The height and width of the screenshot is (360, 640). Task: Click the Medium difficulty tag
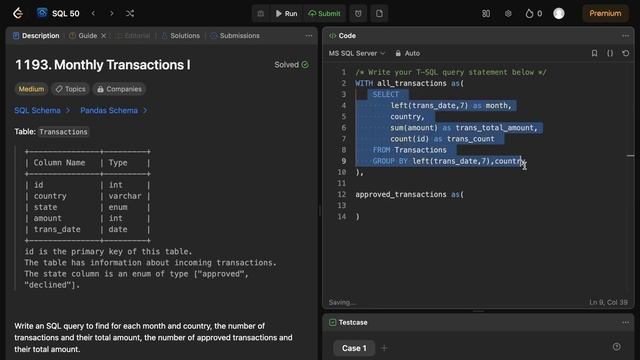(x=31, y=89)
